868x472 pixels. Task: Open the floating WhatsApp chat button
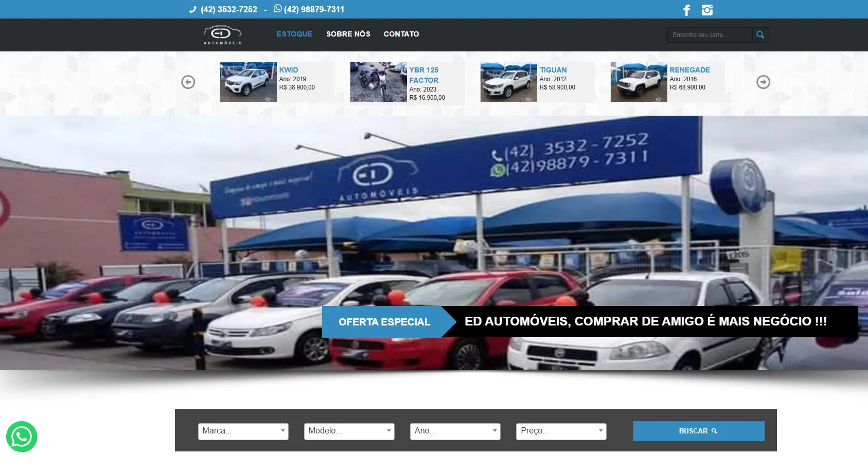22,437
